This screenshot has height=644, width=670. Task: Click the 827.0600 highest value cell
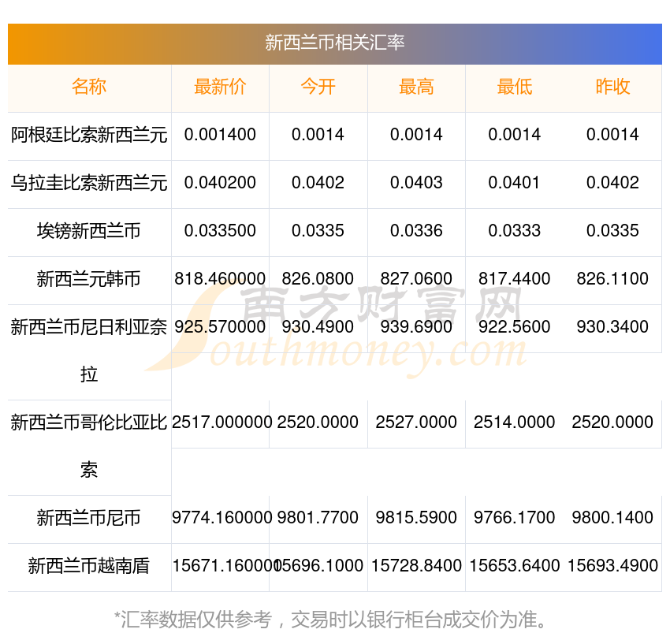(x=416, y=279)
